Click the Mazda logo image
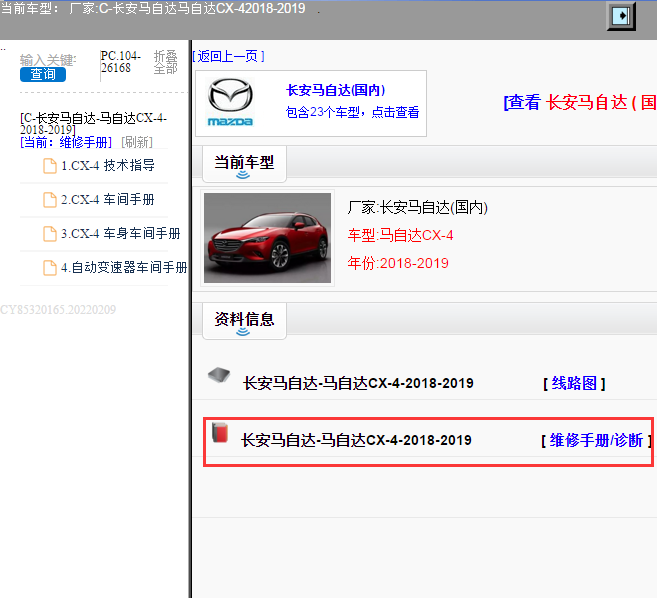 (x=230, y=102)
